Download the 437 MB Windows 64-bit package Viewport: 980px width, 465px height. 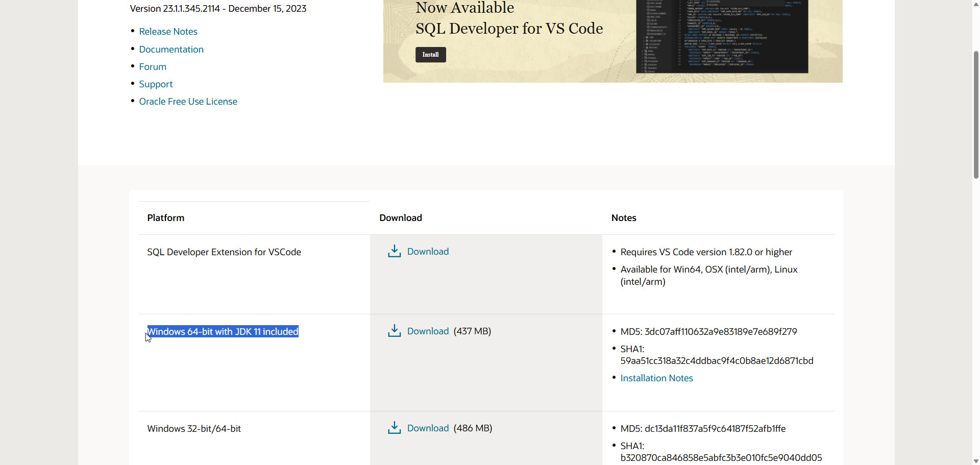(x=428, y=331)
